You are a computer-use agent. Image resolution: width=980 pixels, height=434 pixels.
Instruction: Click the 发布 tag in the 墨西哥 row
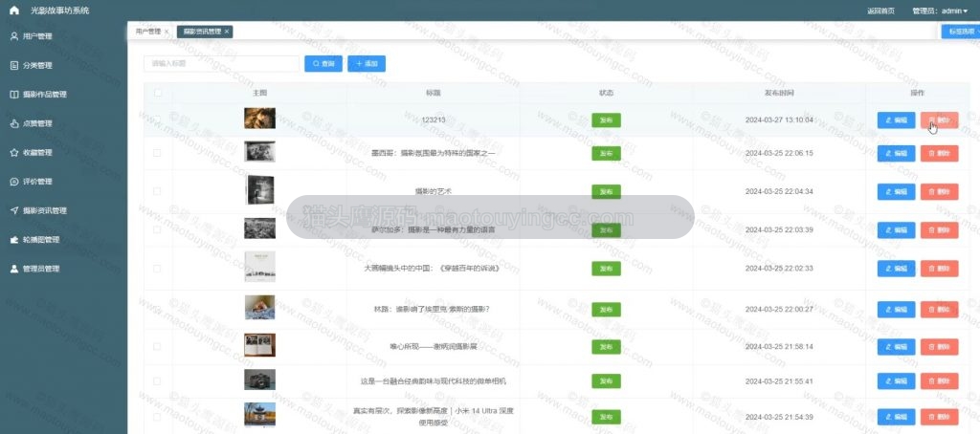pyautogui.click(x=606, y=154)
